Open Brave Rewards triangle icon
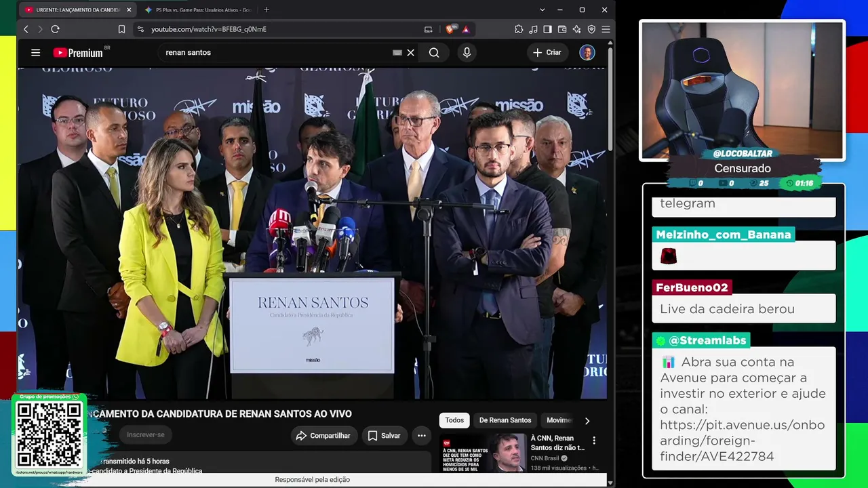 pos(466,29)
